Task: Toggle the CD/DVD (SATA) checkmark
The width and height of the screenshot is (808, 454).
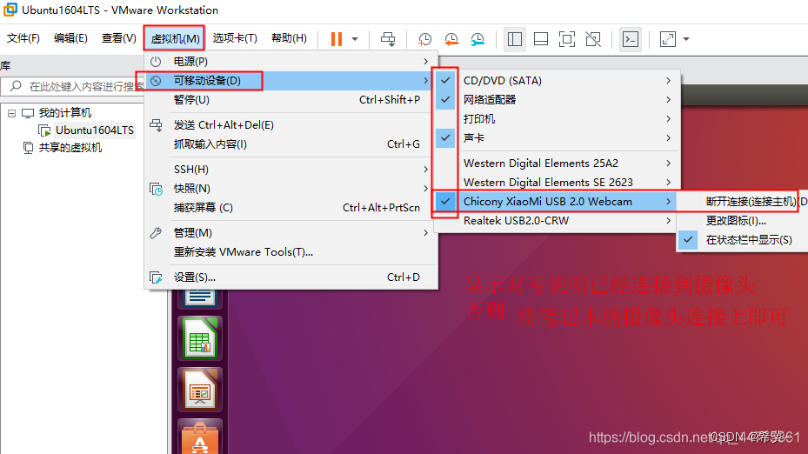Action: pyautogui.click(x=445, y=80)
